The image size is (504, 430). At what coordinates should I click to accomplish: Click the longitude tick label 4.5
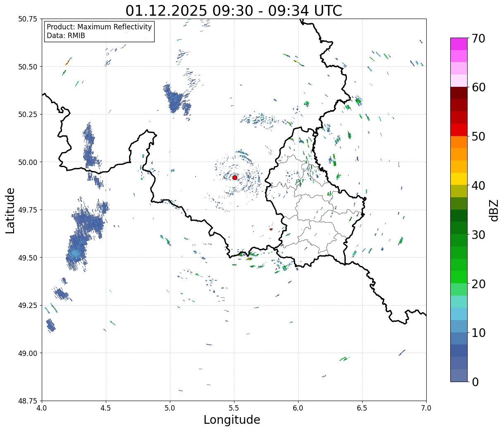(106, 408)
